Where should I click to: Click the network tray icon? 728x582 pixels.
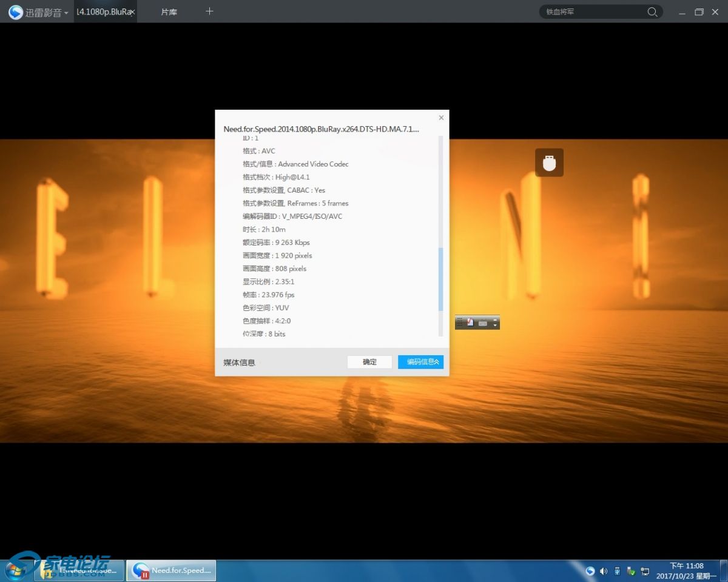(645, 571)
